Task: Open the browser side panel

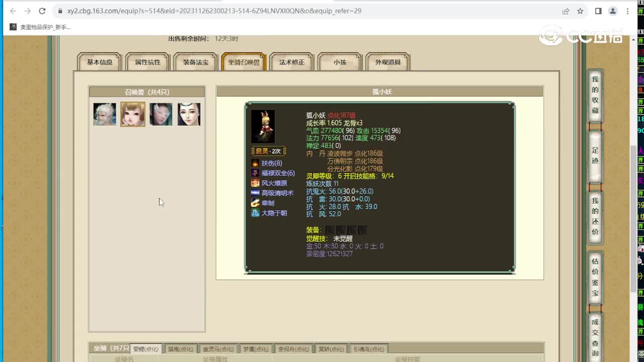Action: click(x=598, y=11)
